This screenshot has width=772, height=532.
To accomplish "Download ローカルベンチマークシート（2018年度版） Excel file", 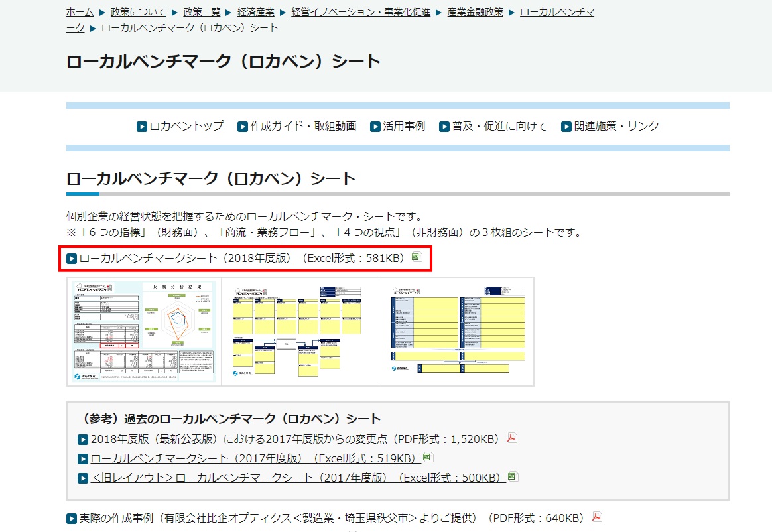I will pos(244,258).
